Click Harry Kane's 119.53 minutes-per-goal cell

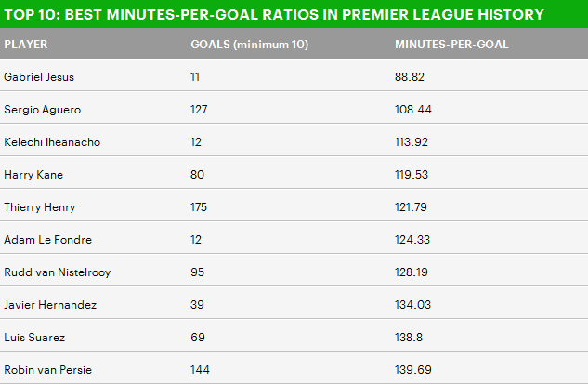[x=413, y=175]
